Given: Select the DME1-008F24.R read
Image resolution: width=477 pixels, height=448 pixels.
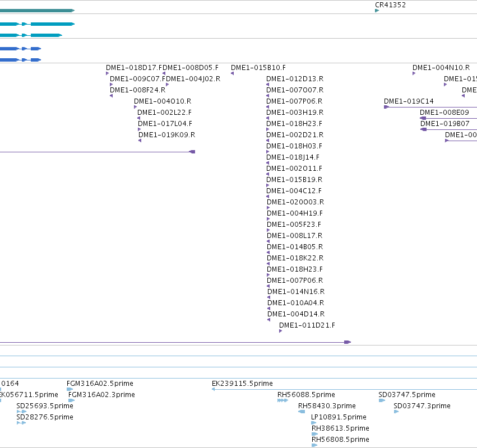Looking at the screenshot, I should click(137, 90).
